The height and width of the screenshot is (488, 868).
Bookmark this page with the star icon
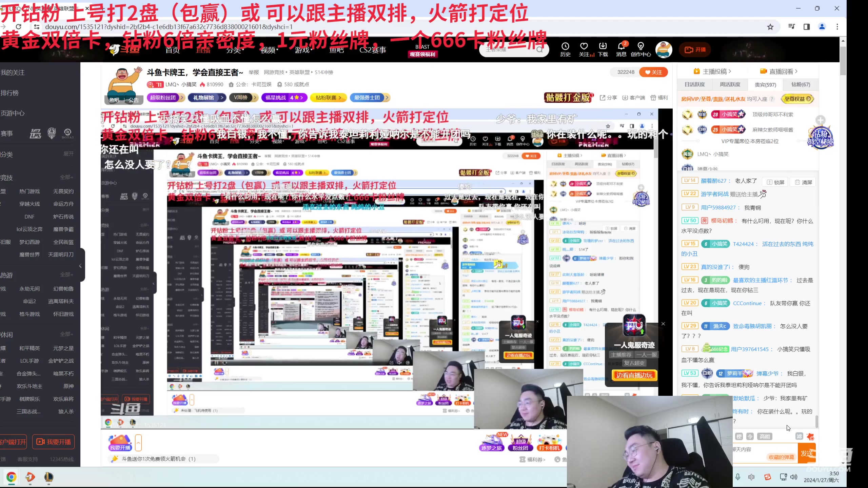pyautogui.click(x=770, y=27)
